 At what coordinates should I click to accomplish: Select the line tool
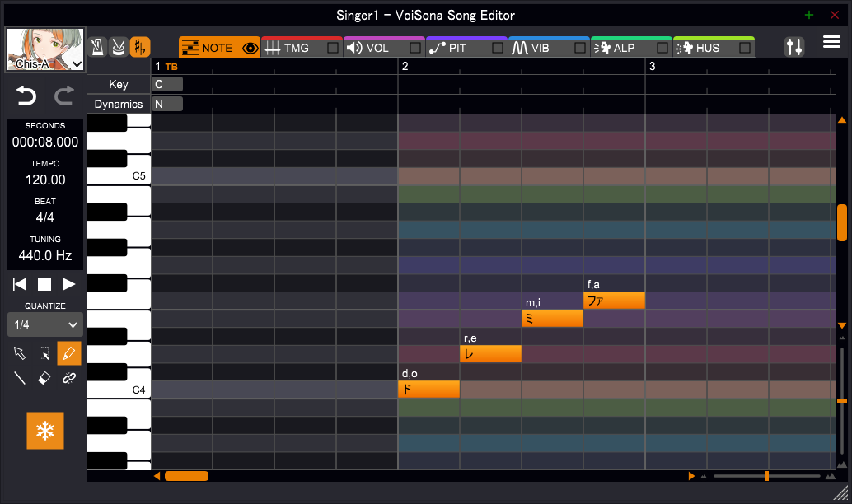pyautogui.click(x=20, y=378)
